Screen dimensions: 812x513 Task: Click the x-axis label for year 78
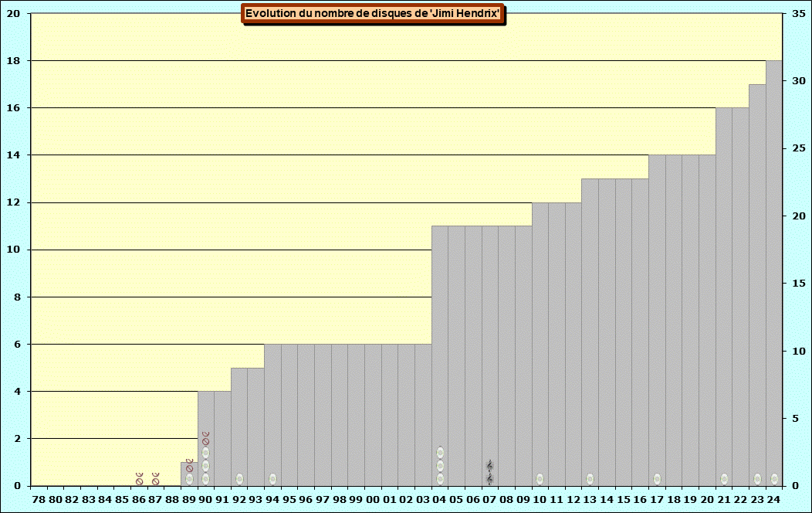[x=39, y=500]
